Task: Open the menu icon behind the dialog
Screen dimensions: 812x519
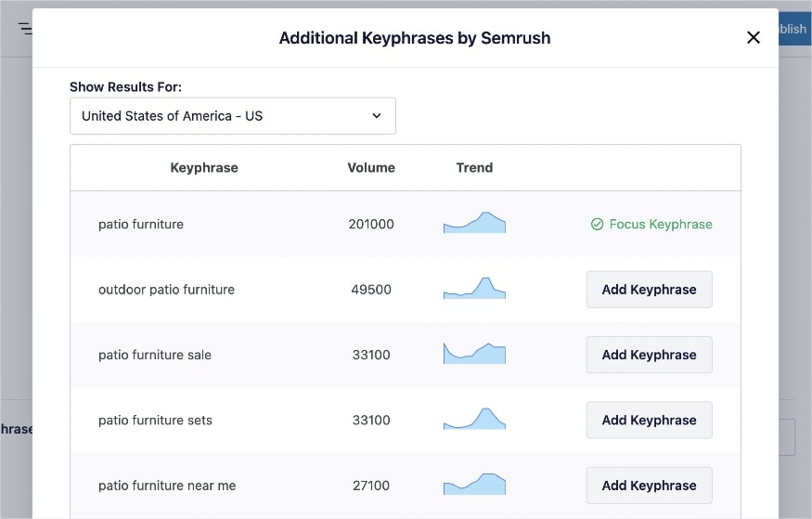Action: [25, 28]
